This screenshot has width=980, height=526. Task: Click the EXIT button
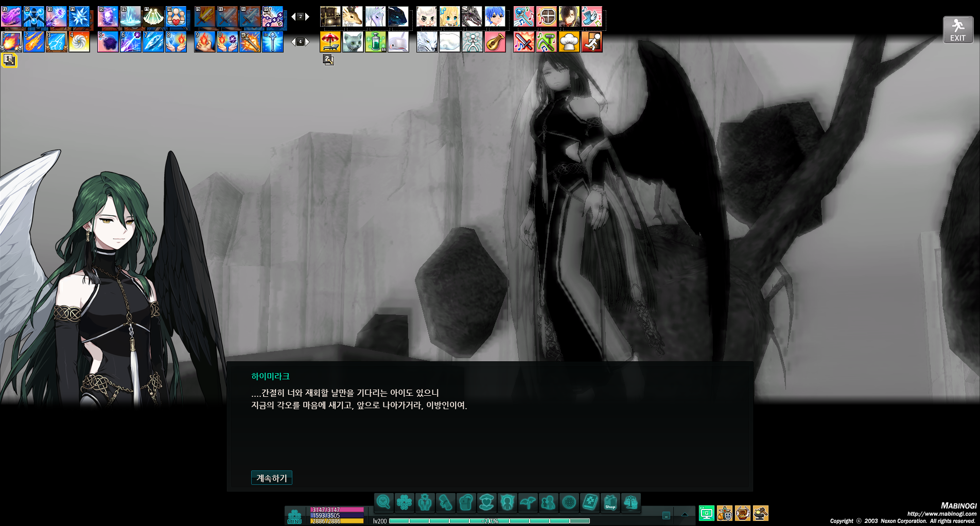pyautogui.click(x=958, y=30)
